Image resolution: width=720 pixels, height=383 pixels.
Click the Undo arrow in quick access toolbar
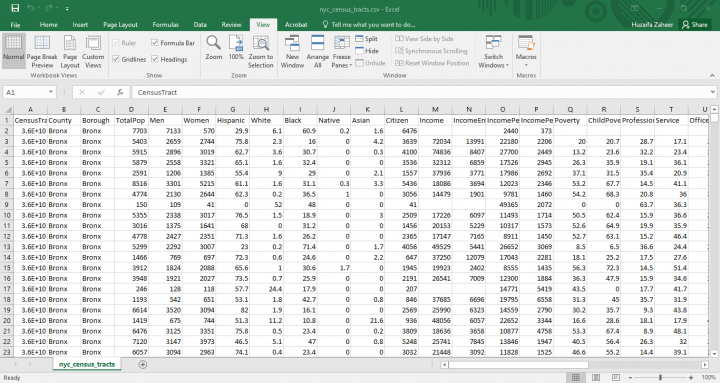coord(30,8)
